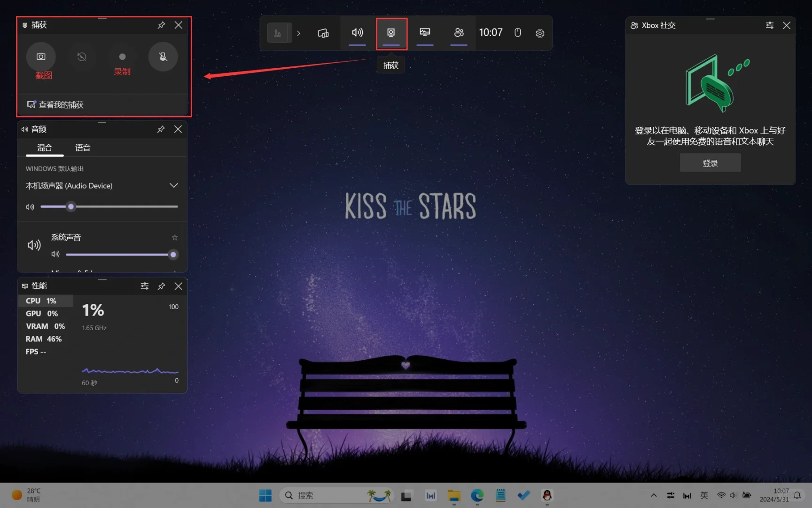Set the 系统声音 volume slider

coord(121,254)
